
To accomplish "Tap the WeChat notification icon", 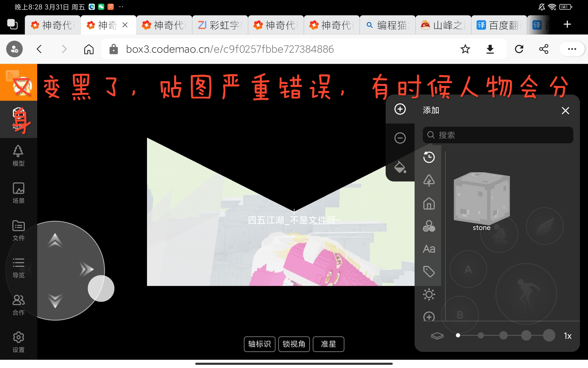I will 101,7.
